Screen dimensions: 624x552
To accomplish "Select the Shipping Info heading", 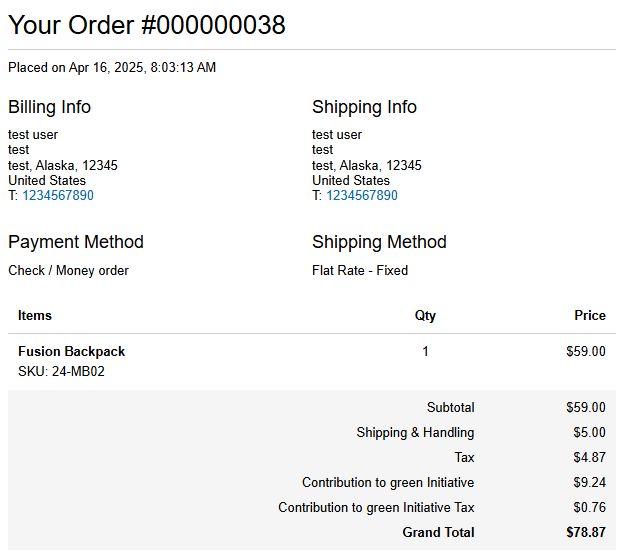I will pos(364,107).
